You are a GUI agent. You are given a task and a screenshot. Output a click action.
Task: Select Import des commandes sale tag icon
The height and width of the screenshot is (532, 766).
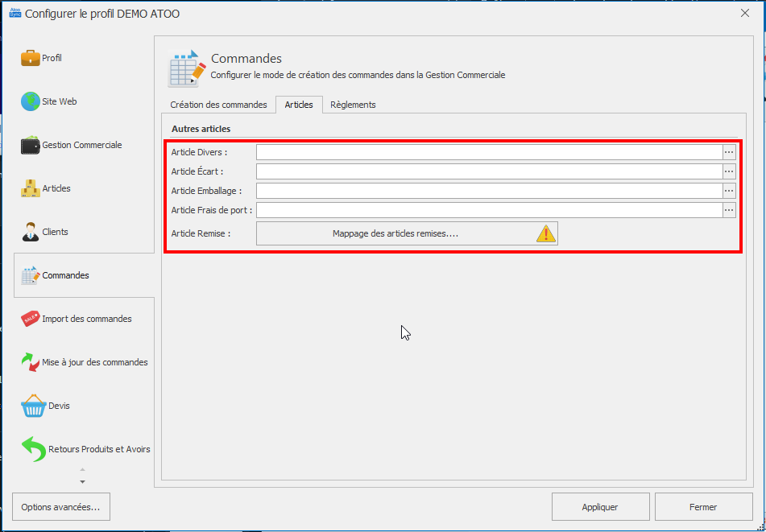click(x=31, y=319)
